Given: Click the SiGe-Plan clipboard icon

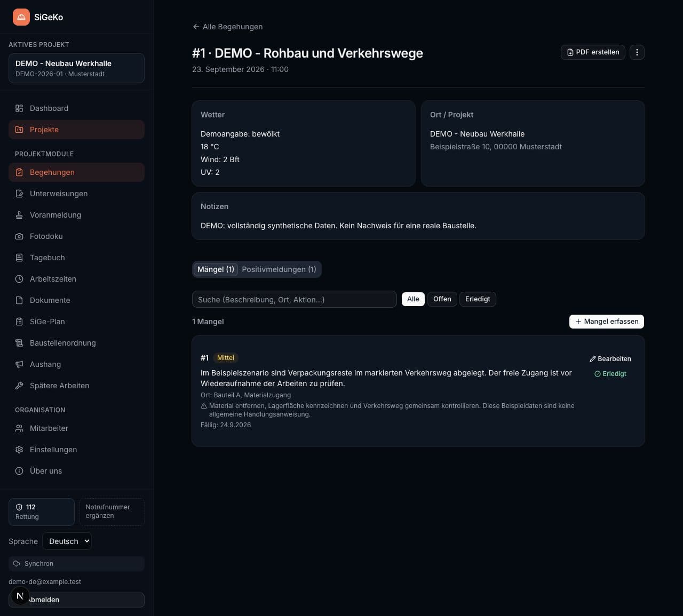Looking at the screenshot, I should (x=19, y=322).
